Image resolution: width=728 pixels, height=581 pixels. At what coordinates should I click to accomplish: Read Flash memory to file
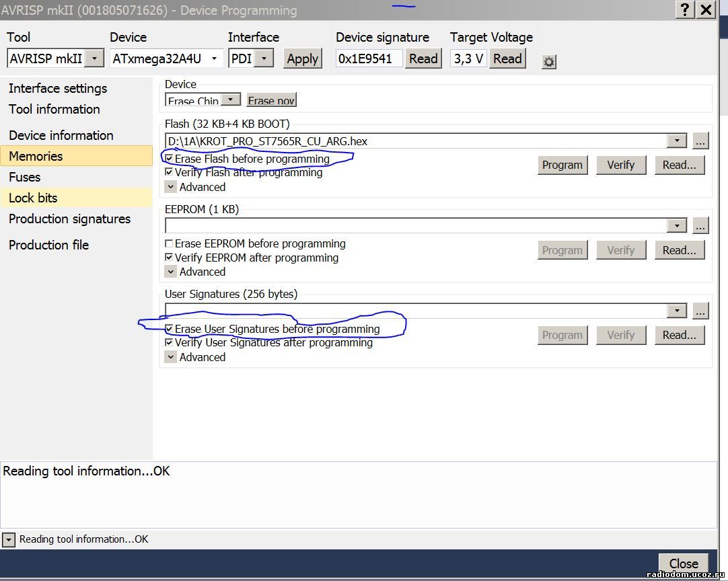[x=680, y=165]
